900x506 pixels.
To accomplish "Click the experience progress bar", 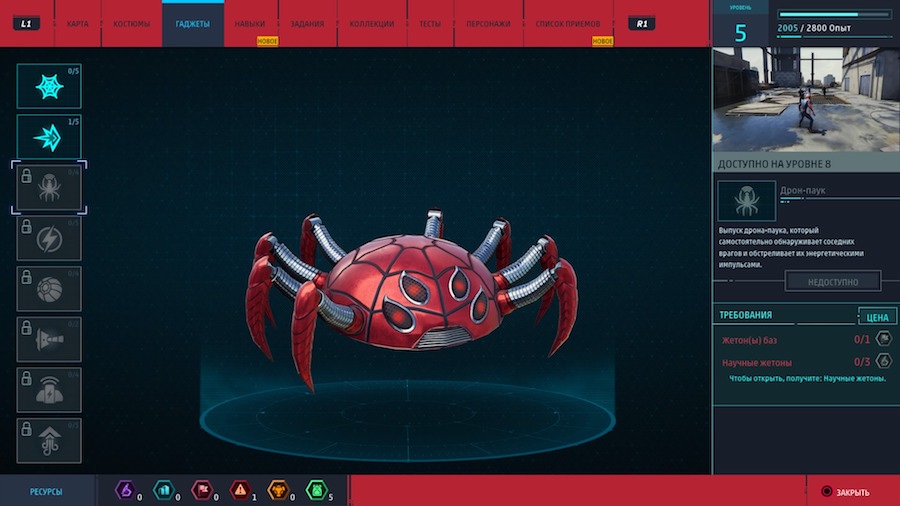I will point(835,14).
